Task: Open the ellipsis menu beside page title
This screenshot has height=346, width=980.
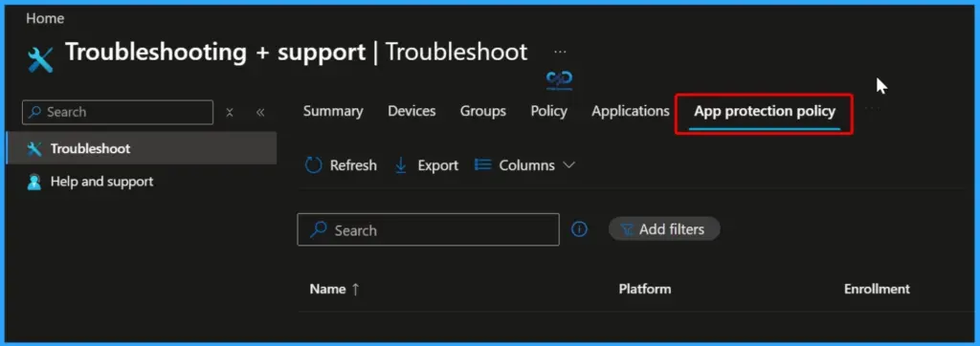Action: point(560,52)
